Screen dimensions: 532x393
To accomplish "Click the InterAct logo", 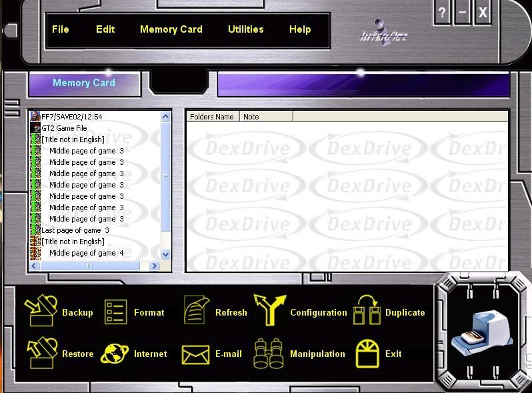I will coord(383,33).
